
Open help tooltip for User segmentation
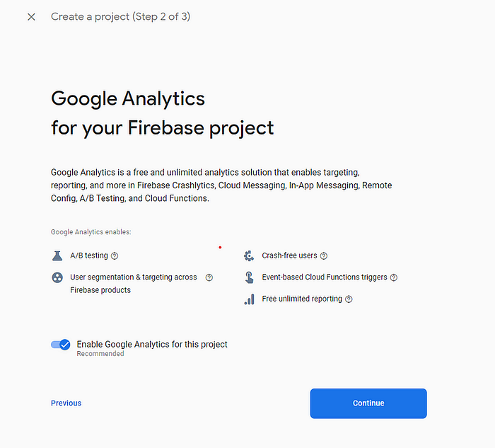209,277
